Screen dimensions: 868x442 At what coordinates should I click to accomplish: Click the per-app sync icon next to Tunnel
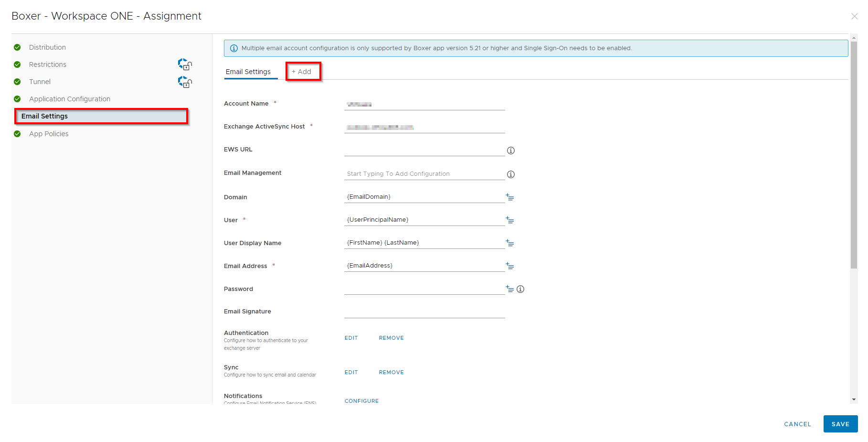185,82
